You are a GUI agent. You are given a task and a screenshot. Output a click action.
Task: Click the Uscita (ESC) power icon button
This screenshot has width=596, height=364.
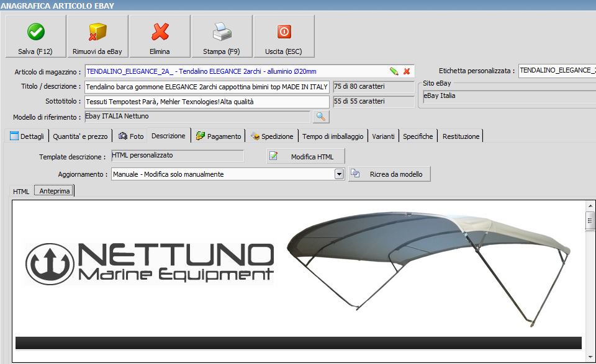coord(284,37)
